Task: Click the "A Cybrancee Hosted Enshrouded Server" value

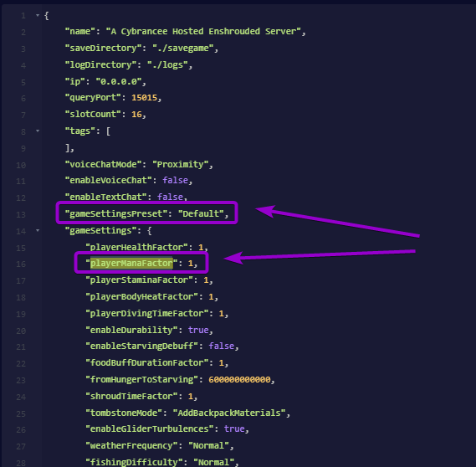Action: click(203, 31)
